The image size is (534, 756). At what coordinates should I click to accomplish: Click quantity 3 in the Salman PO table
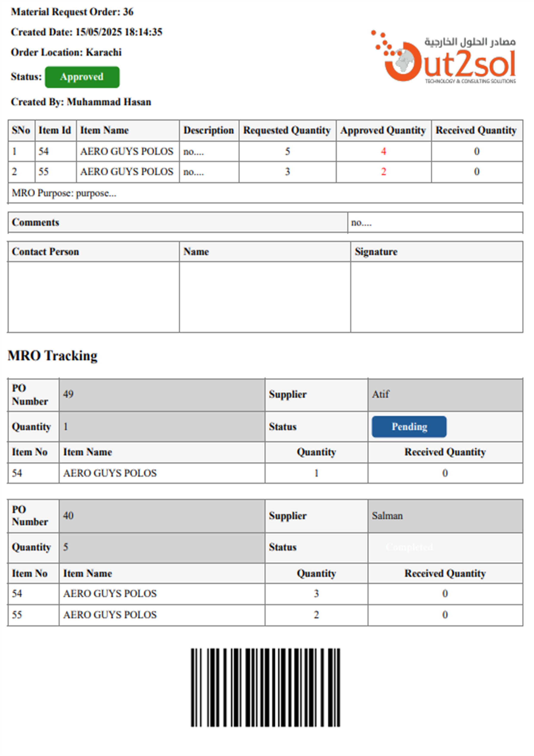pos(316,594)
